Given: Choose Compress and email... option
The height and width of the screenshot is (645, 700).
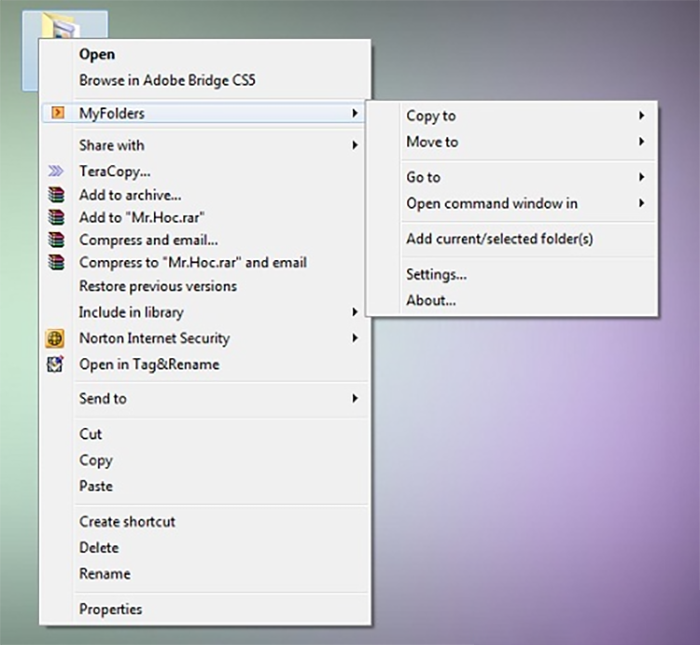Looking at the screenshot, I should 205,240.
